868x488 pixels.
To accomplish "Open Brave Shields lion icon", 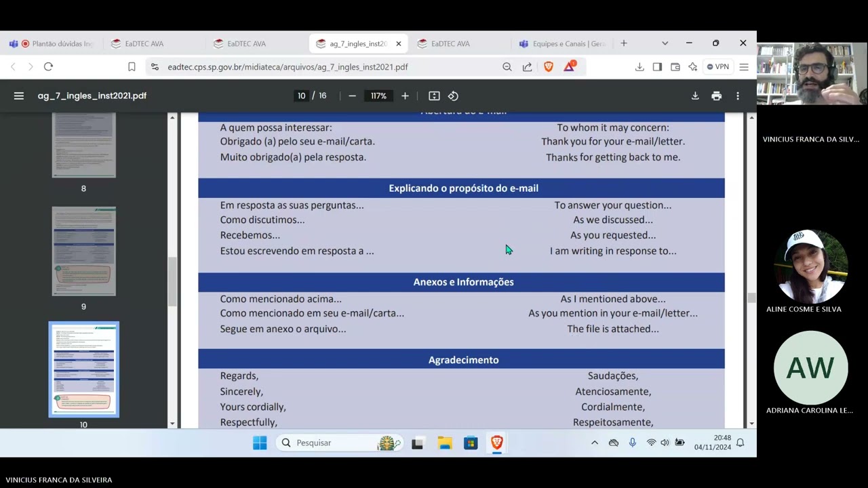I will 549,66.
